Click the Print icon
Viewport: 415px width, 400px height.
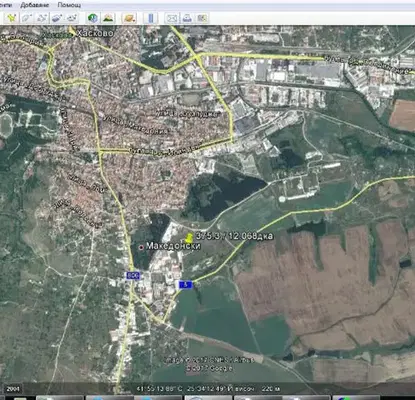[x=187, y=18]
